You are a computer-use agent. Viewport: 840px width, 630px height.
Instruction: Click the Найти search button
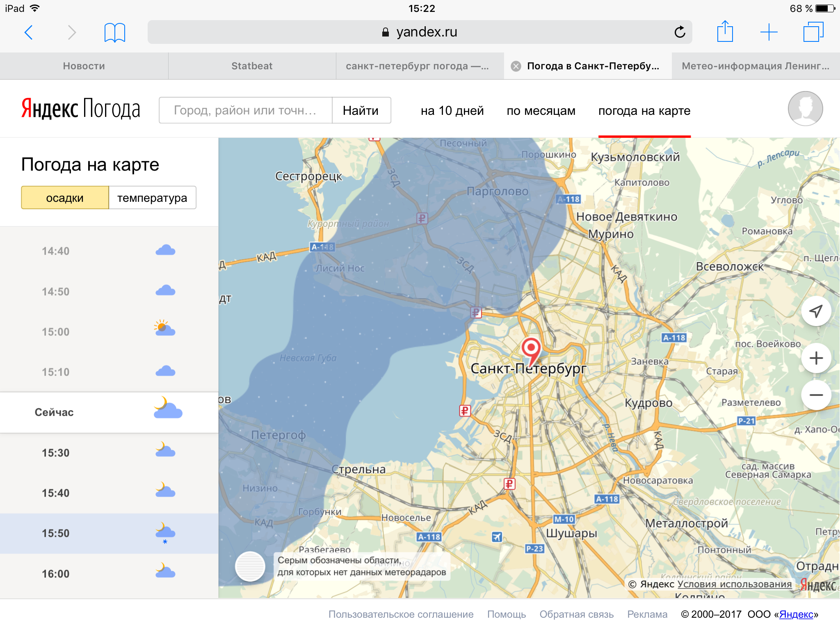(361, 110)
